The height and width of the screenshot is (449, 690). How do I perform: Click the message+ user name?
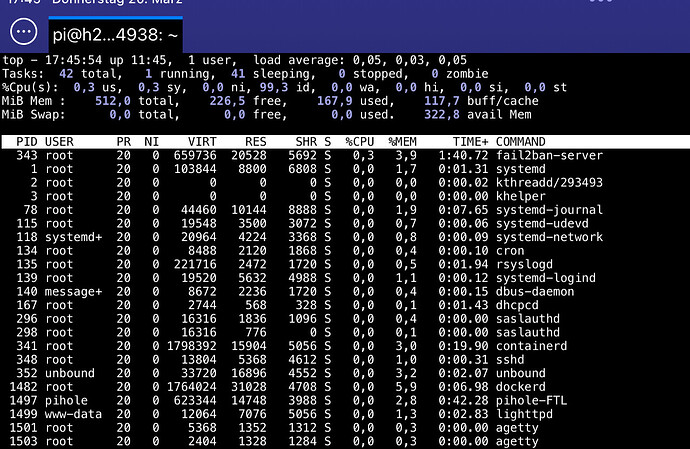73,292
